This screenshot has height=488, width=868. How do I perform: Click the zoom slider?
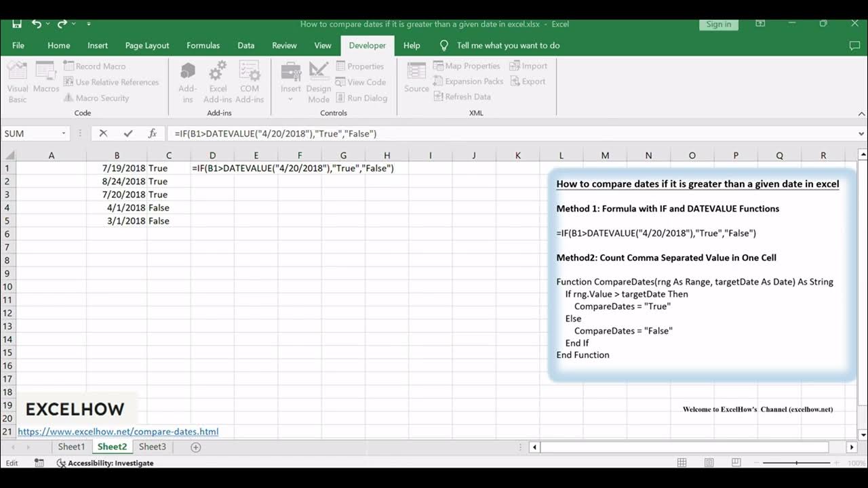pos(796,463)
